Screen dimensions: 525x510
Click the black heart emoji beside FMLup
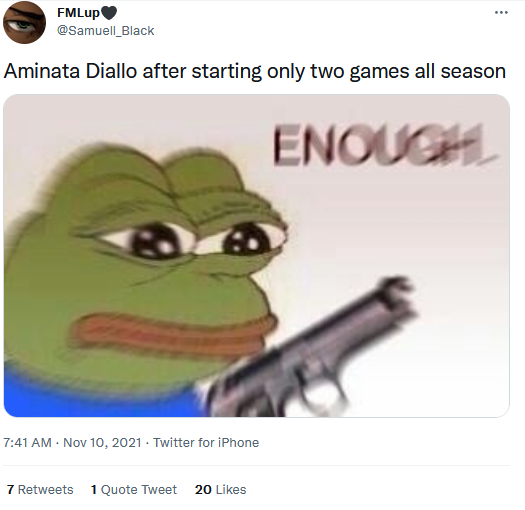(109, 13)
